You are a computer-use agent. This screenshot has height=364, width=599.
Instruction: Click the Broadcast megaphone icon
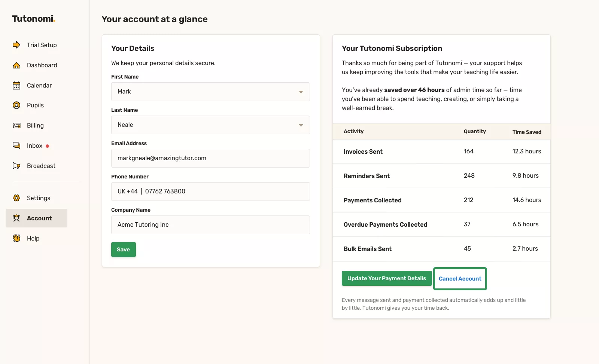(x=16, y=166)
